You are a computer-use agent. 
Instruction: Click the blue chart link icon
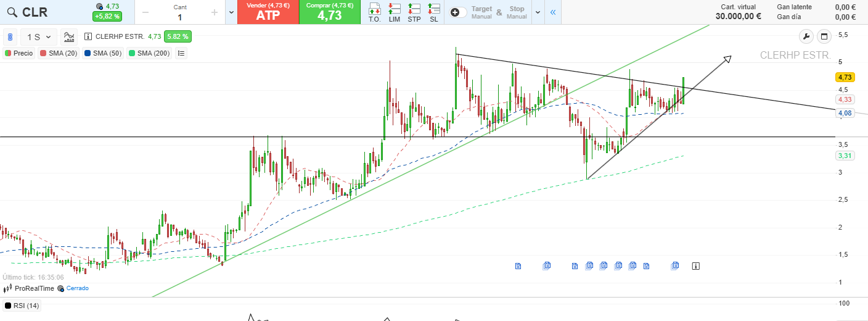point(10,37)
